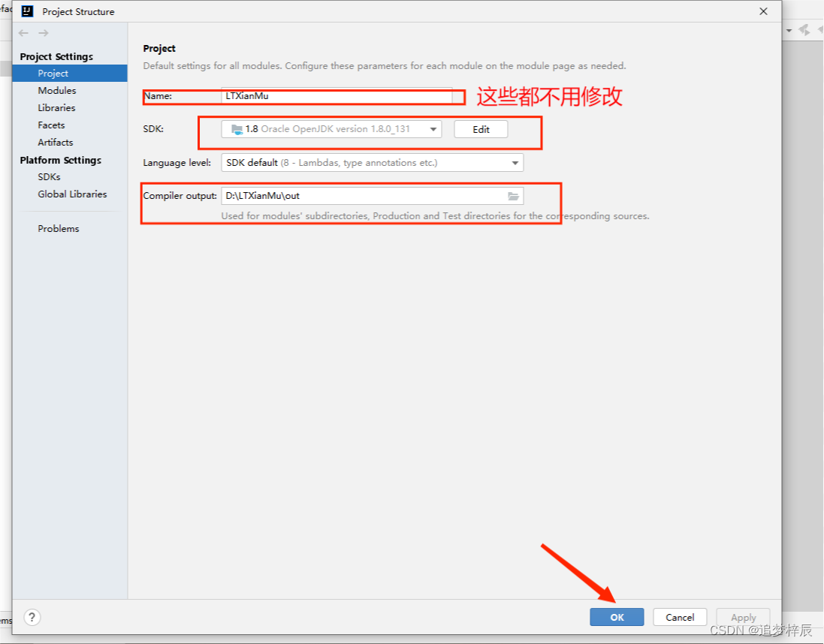The image size is (824, 644).
Task: Open Global Libraries page
Action: [72, 194]
